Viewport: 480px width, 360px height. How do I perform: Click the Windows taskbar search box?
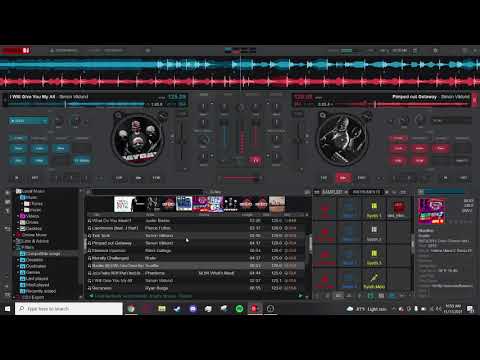pos(69,309)
